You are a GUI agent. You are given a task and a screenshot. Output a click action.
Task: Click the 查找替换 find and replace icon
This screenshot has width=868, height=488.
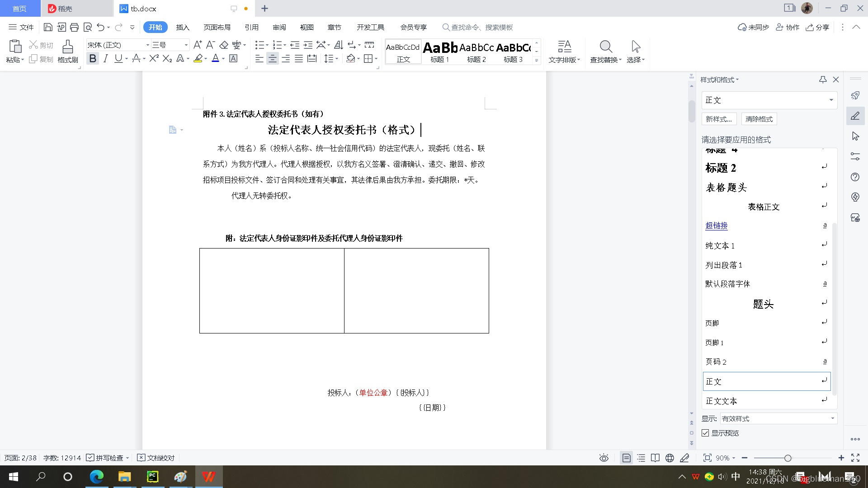pos(606,51)
